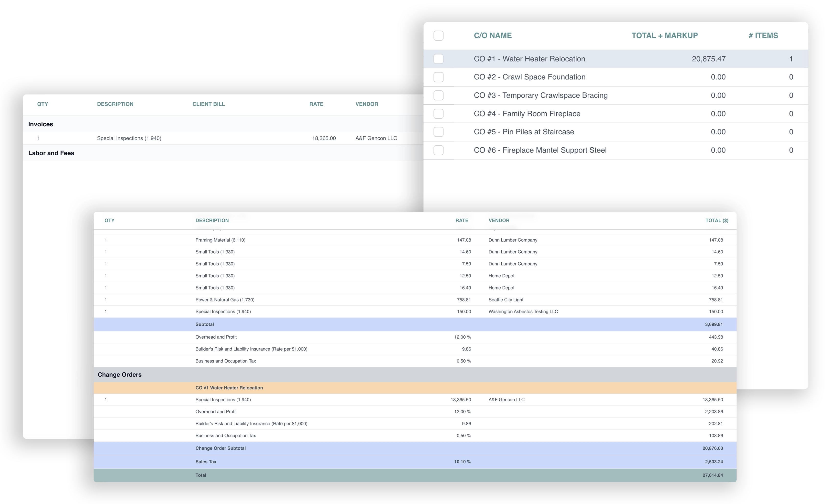Mark checkbox for CO #5 Pin Piles
Viewport: 835px width, 504px height.
pyautogui.click(x=438, y=132)
